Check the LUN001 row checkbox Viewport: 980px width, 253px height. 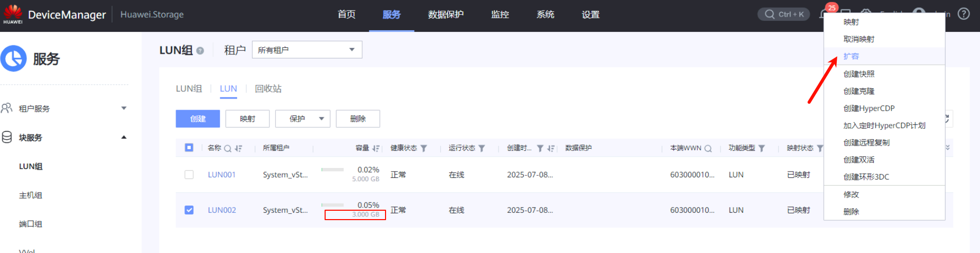click(x=189, y=175)
